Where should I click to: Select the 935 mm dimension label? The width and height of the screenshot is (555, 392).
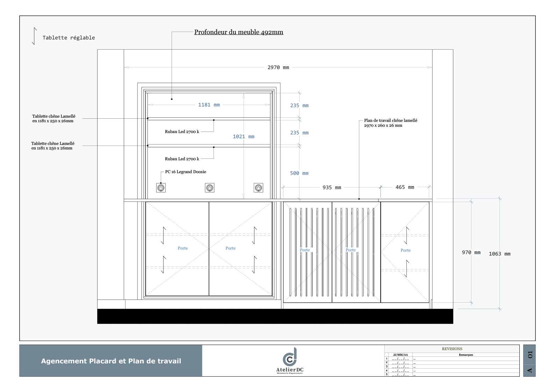pos(332,187)
